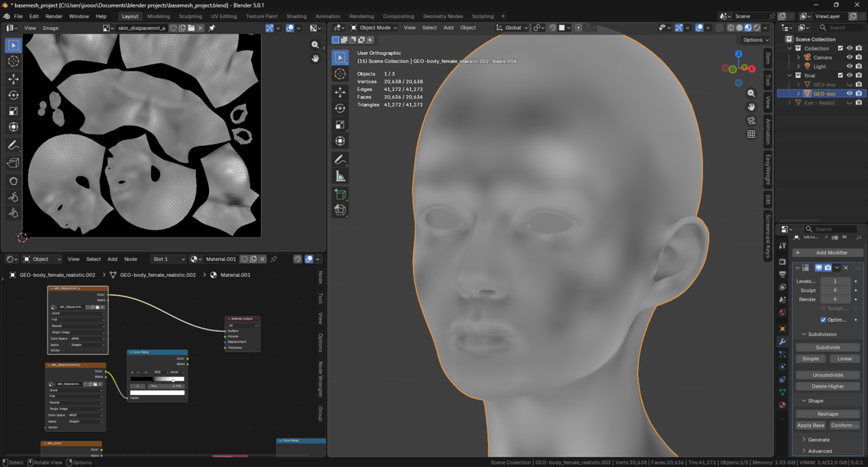Disable Eye - Realistic render camera icon
Screen dimensions: 868x467
coord(859,102)
